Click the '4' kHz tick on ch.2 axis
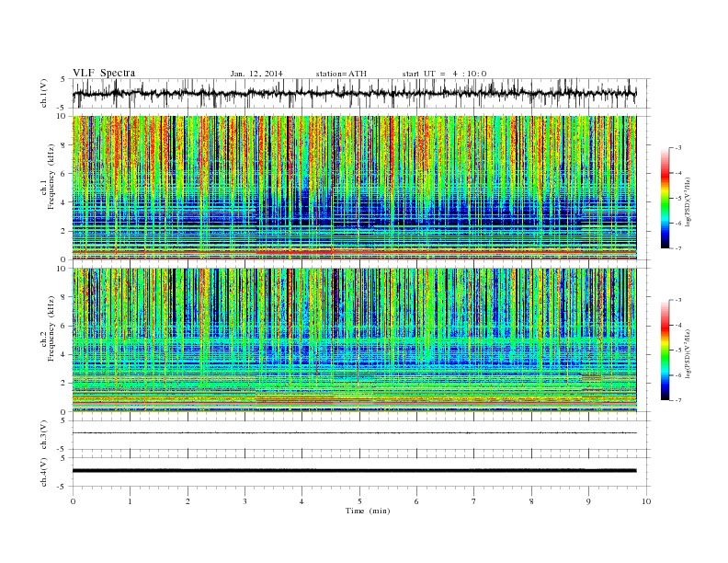The height and width of the screenshot is (563, 728). coord(64,354)
